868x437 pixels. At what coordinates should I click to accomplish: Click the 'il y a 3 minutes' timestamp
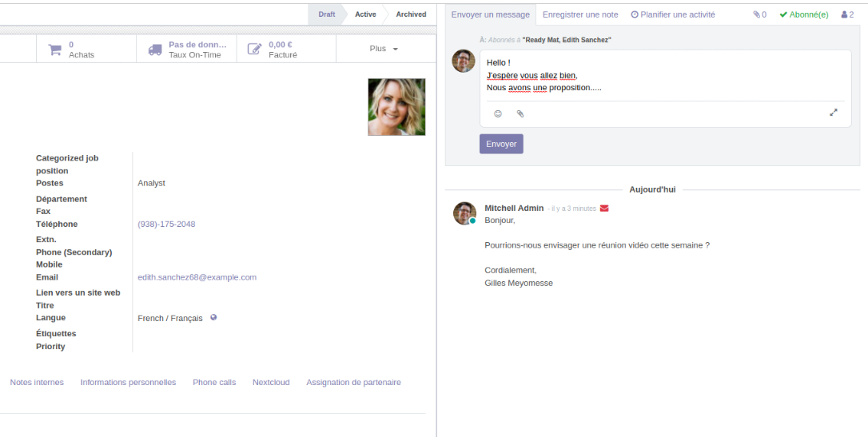click(571, 209)
